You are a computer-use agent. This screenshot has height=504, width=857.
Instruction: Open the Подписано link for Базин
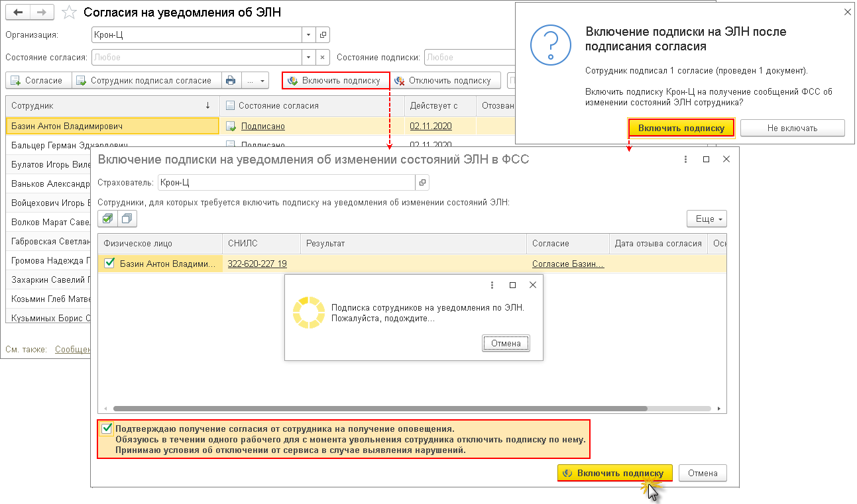point(263,126)
